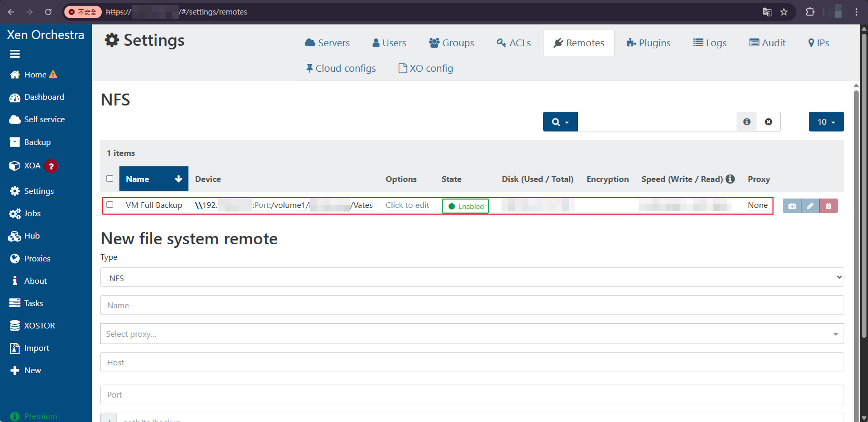This screenshot has width=868, height=422.
Task: Tick the VM Full Backup row checkbox
Action: pyautogui.click(x=110, y=205)
